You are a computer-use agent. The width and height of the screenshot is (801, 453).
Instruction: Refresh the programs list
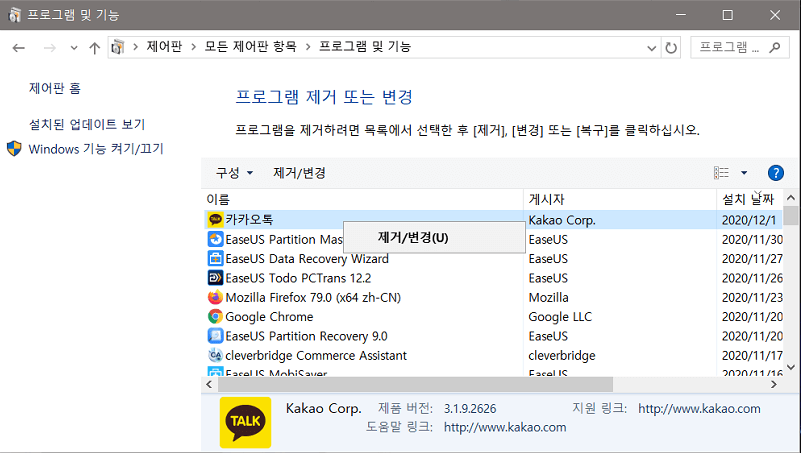pos(671,48)
